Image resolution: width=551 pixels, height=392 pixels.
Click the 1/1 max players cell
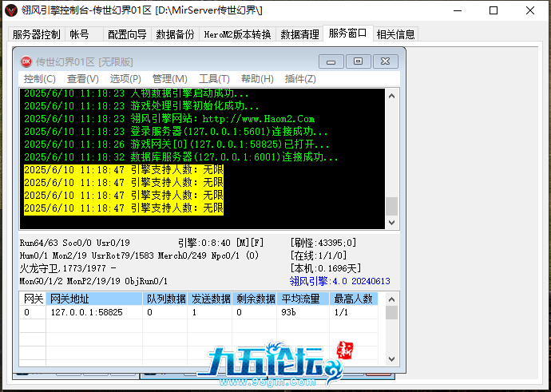point(353,312)
